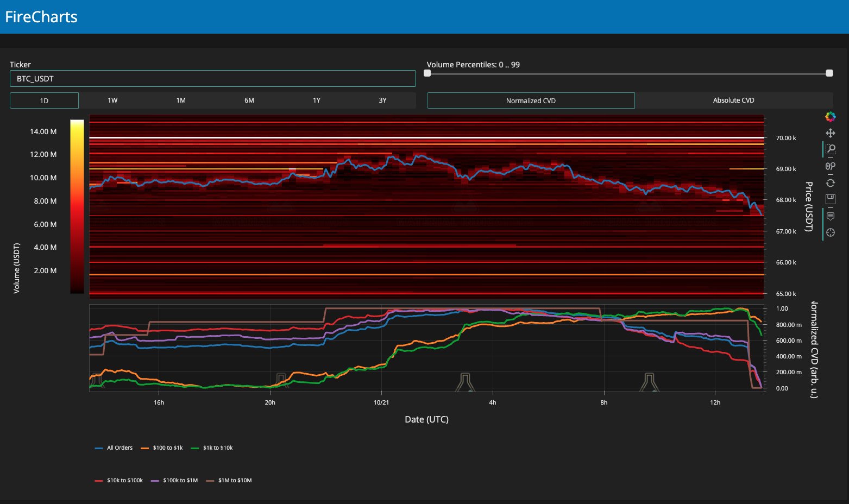
Task: Activate the Box Zoom tool
Action: point(830,149)
